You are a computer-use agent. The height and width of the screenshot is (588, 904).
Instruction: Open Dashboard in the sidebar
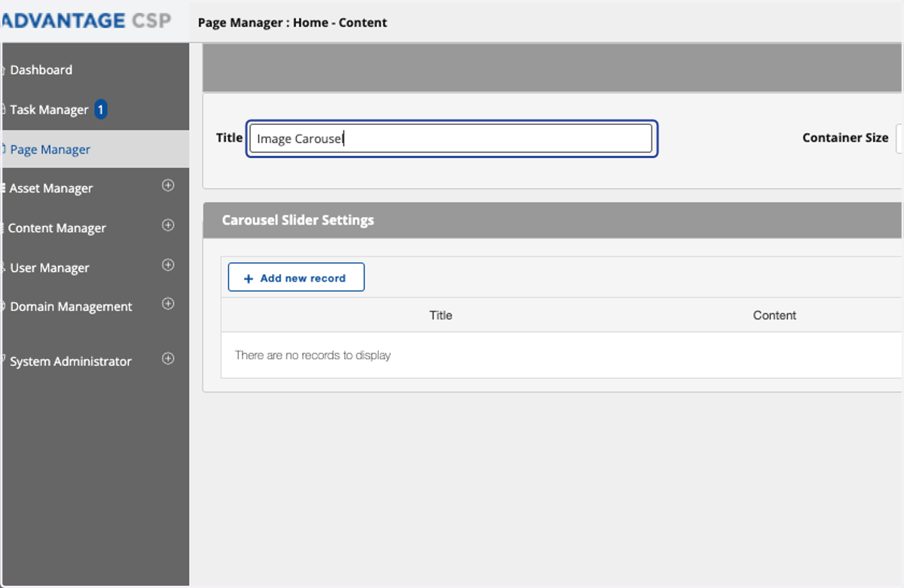click(41, 70)
